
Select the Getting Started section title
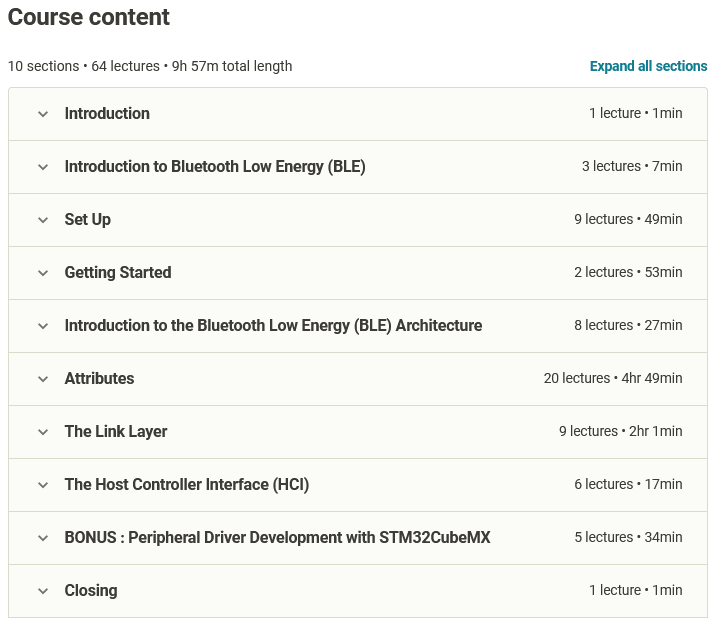point(118,273)
